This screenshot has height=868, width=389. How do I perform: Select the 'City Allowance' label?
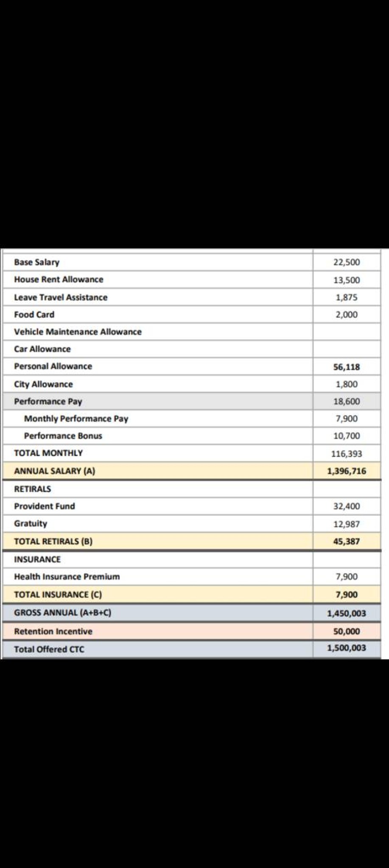43,384
